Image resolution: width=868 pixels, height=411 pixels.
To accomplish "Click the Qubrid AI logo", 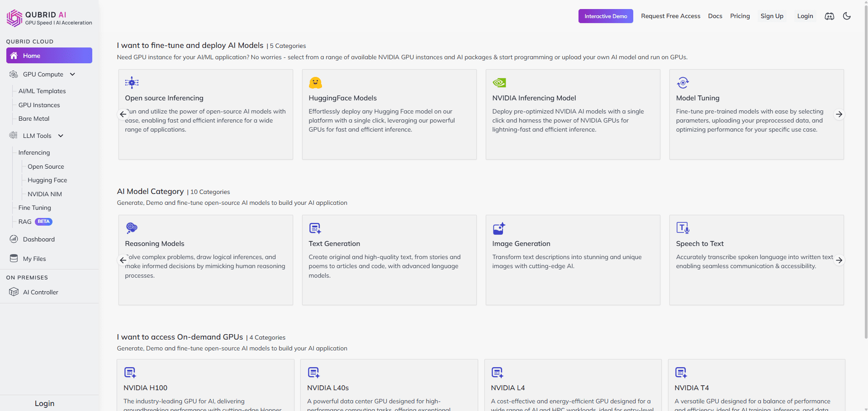I will coord(14,18).
